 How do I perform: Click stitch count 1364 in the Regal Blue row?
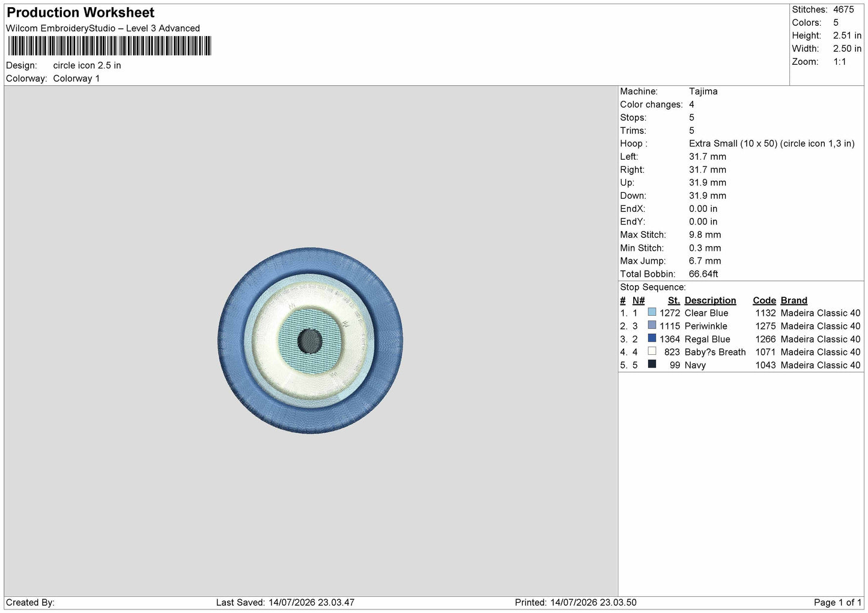tap(670, 339)
